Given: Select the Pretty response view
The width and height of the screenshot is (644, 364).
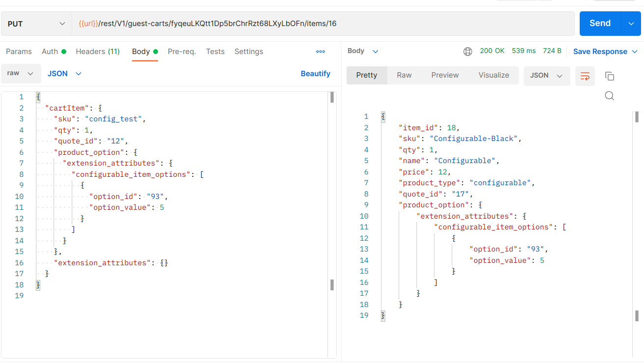Looking at the screenshot, I should (x=367, y=76).
